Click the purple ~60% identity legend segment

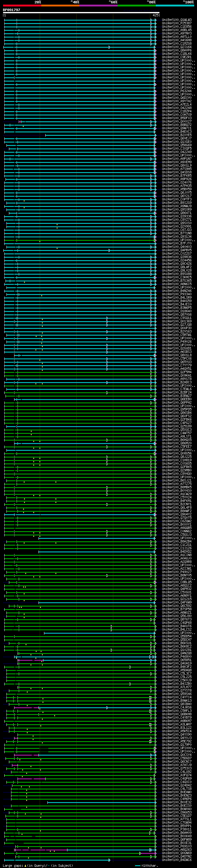tap(98, 6)
